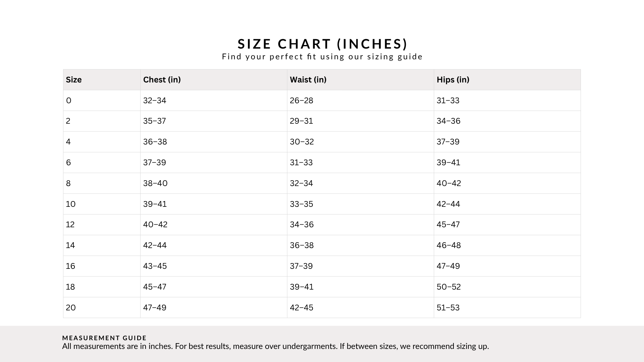Click the hips value 51–53

(448, 308)
